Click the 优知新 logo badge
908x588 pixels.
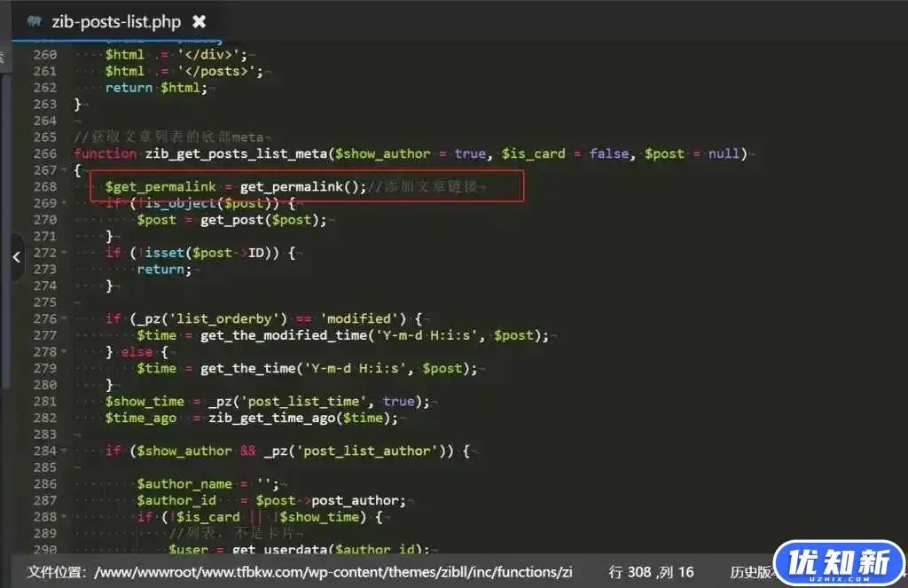(838, 563)
